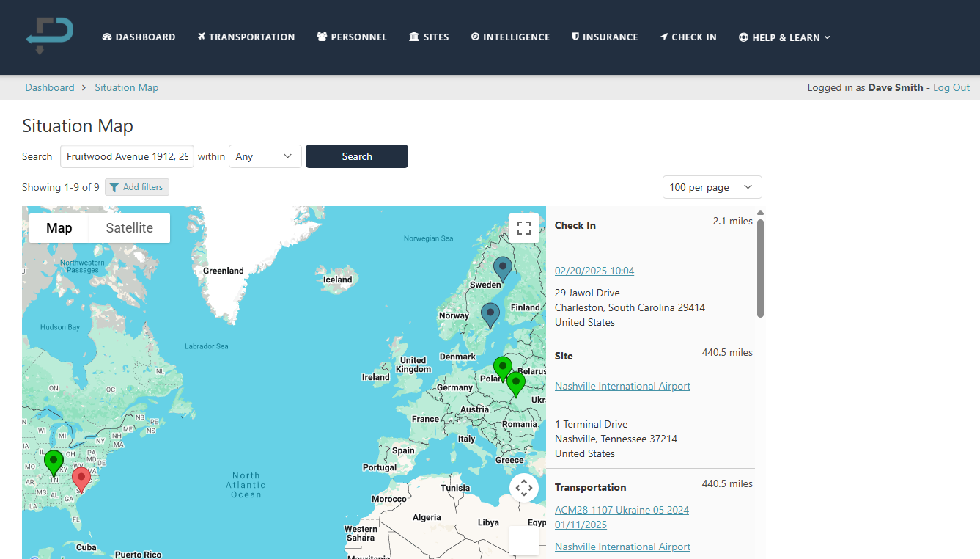
Task: Open the Transportation menu item
Action: 246,37
